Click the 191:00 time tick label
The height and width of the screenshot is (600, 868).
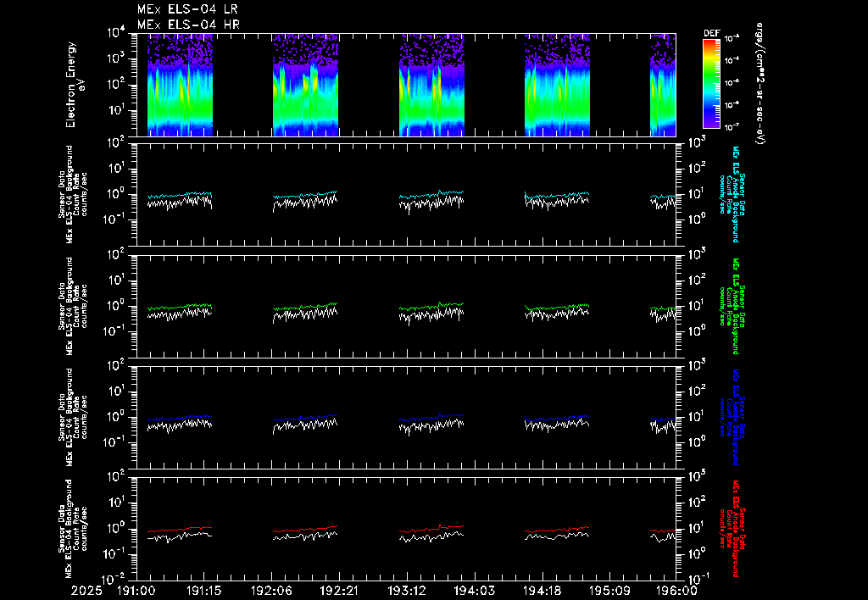(136, 592)
